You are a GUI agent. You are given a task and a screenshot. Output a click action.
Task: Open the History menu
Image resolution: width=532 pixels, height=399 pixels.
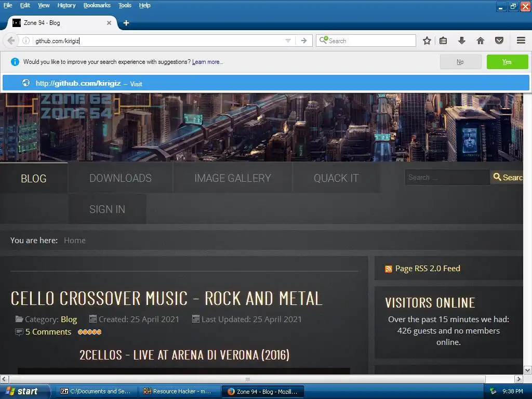(x=66, y=5)
